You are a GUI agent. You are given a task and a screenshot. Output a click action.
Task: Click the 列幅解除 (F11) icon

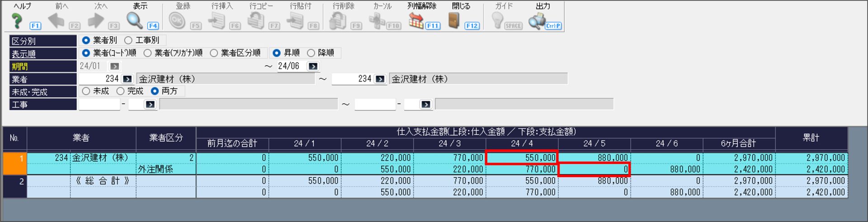pos(416,21)
